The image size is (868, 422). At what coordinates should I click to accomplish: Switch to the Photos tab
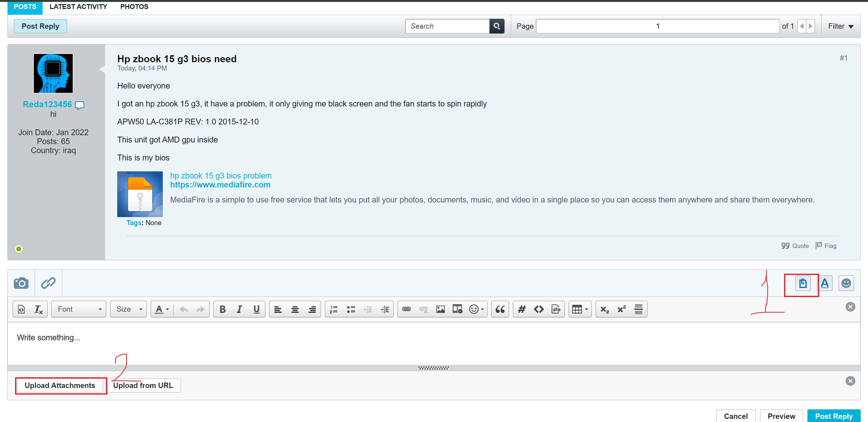[x=134, y=7]
